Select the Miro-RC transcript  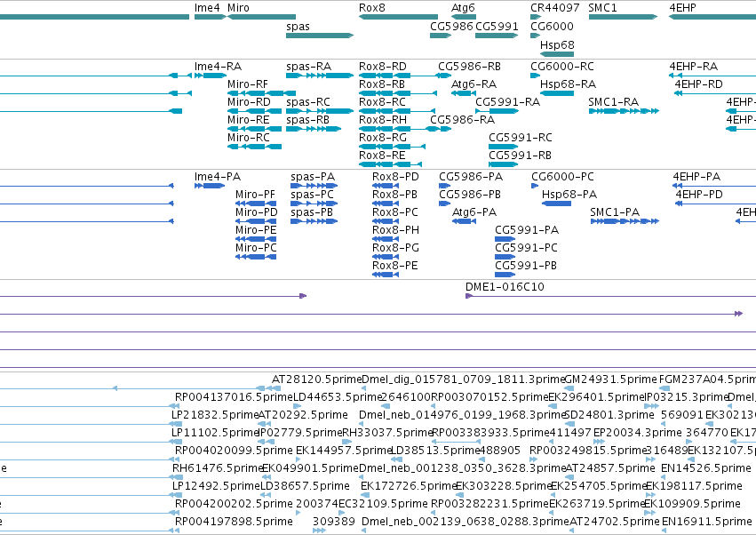pyautogui.click(x=255, y=147)
